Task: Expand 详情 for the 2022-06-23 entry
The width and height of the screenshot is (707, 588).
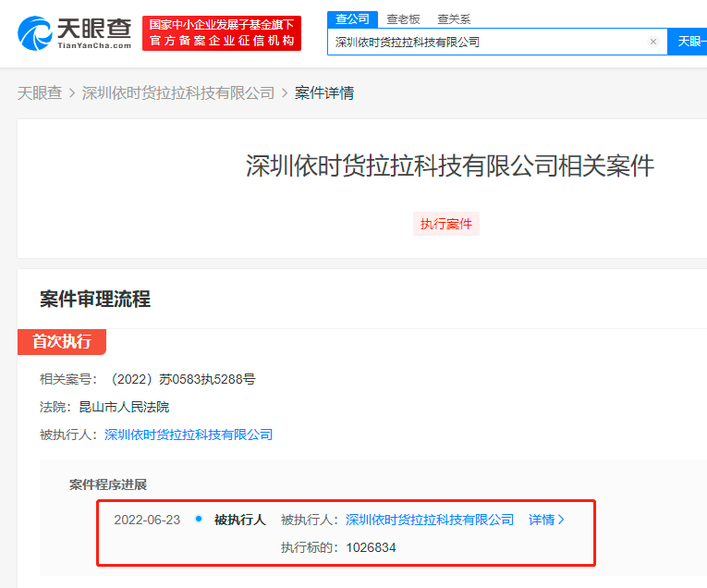Action: point(546,520)
